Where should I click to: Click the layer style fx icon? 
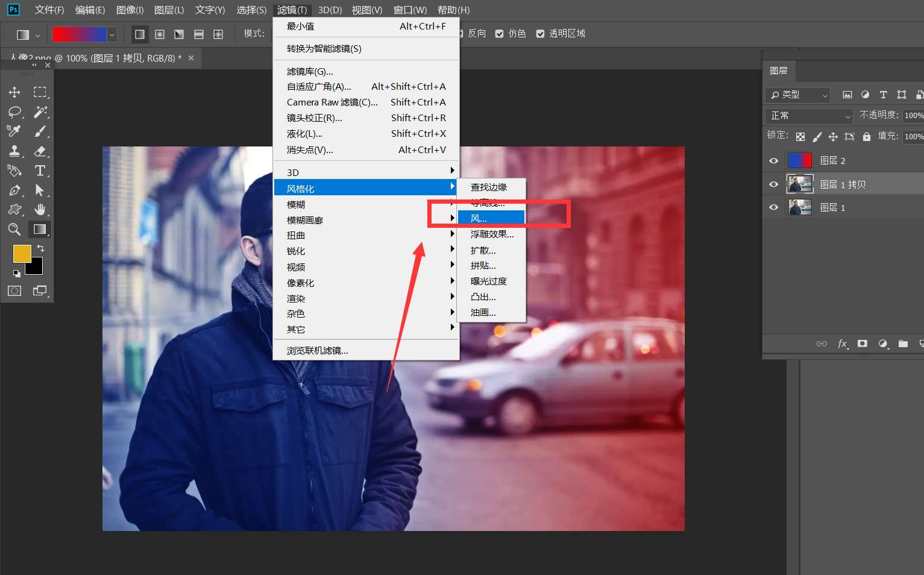pos(843,344)
